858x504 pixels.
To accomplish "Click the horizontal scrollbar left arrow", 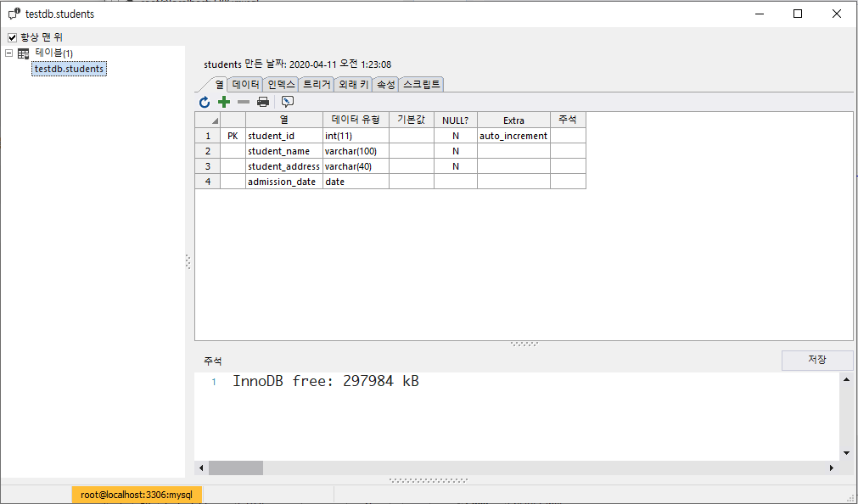I will pyautogui.click(x=201, y=468).
